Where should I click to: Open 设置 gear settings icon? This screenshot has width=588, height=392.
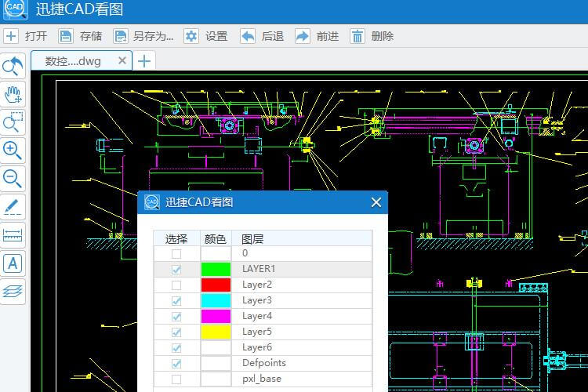click(x=191, y=36)
